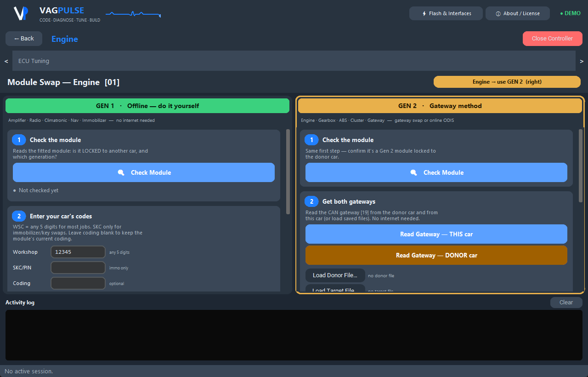Click the Workshop code input field
The height and width of the screenshot is (377, 588).
(x=78, y=252)
